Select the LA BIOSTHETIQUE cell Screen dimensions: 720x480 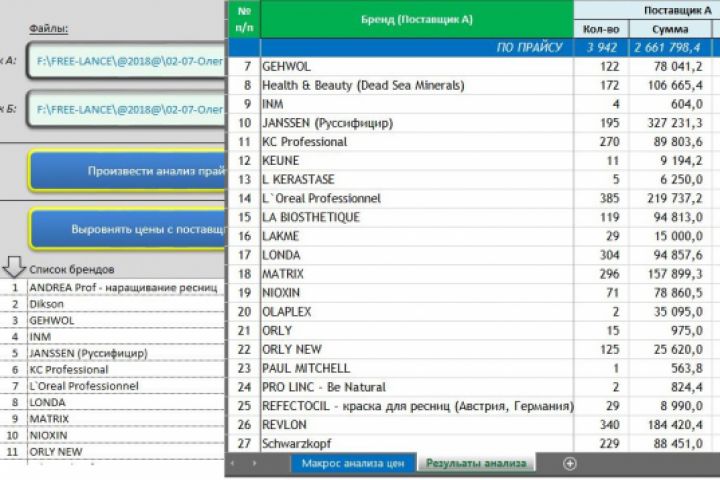point(417,217)
